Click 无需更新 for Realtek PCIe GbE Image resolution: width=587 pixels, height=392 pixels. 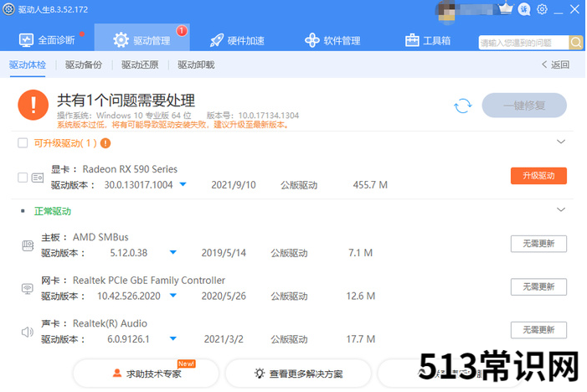click(x=538, y=286)
